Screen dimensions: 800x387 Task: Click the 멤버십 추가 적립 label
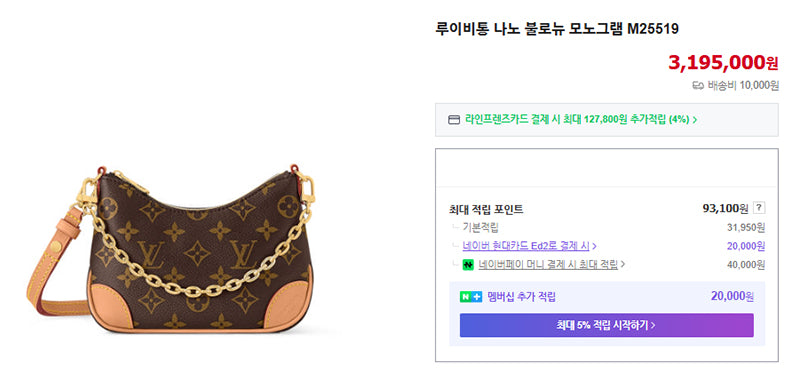521,297
